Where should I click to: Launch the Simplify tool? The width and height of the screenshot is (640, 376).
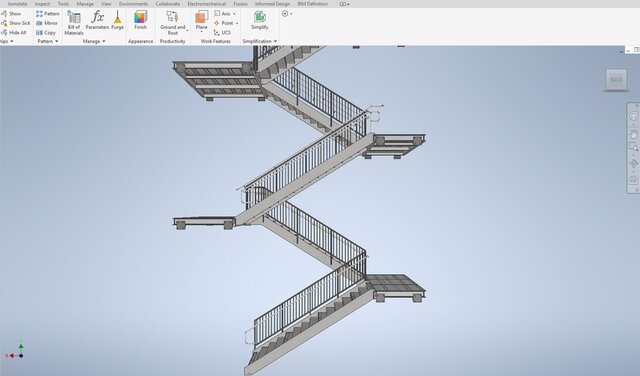[x=260, y=20]
